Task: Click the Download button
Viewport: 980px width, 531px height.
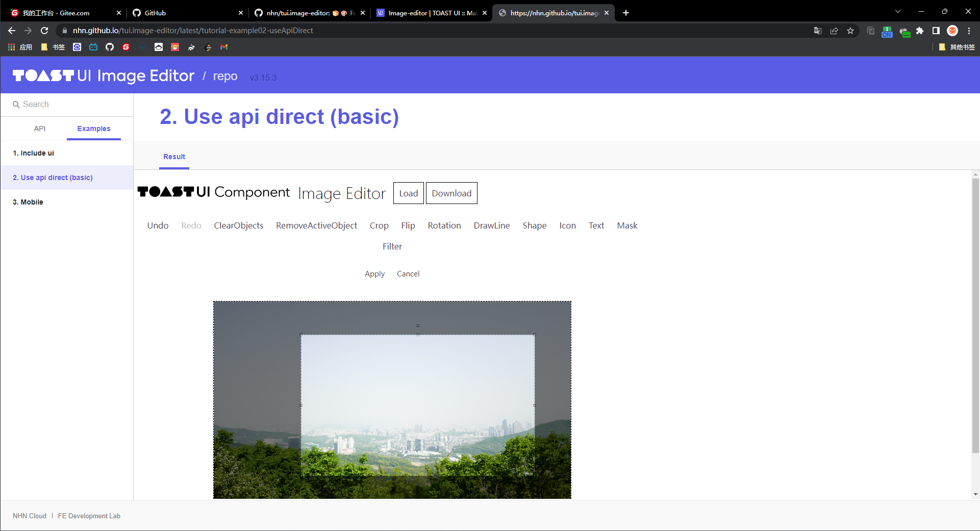Action: coord(451,193)
